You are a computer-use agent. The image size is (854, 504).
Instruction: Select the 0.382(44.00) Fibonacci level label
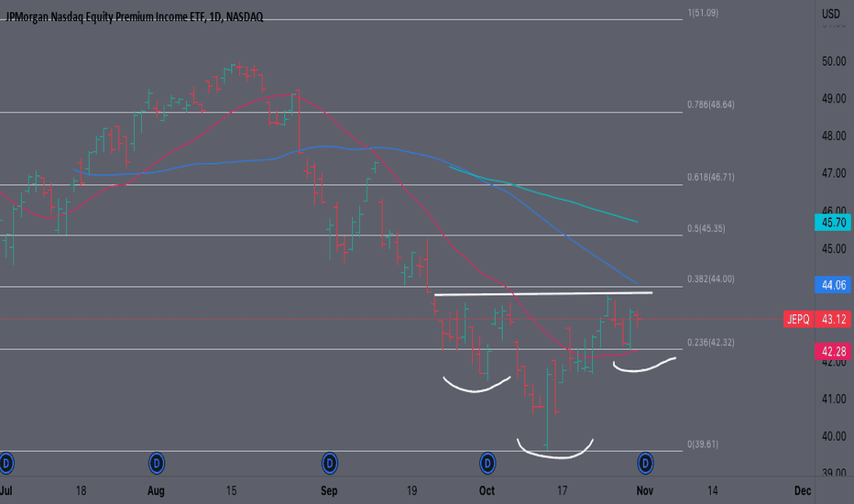click(x=711, y=279)
